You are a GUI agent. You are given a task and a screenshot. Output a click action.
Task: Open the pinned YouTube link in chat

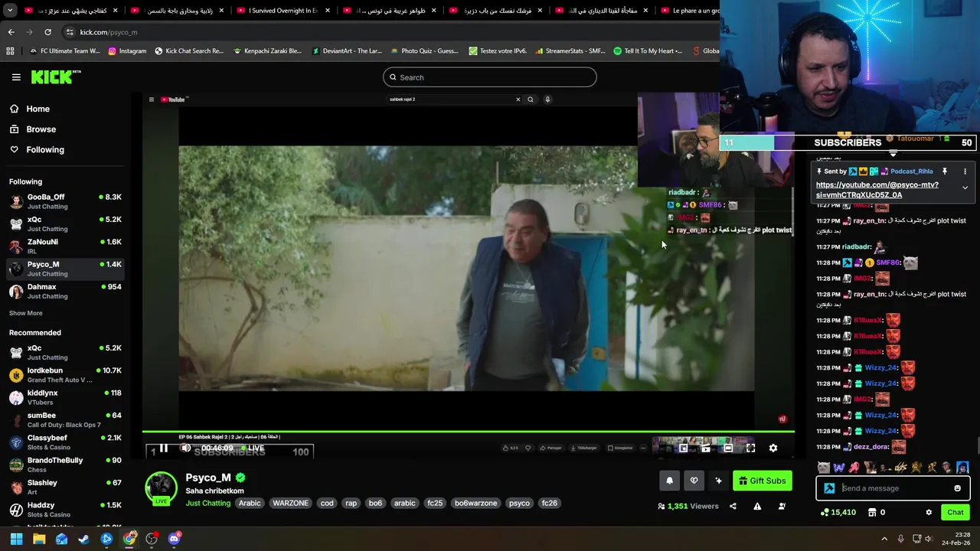coord(877,190)
